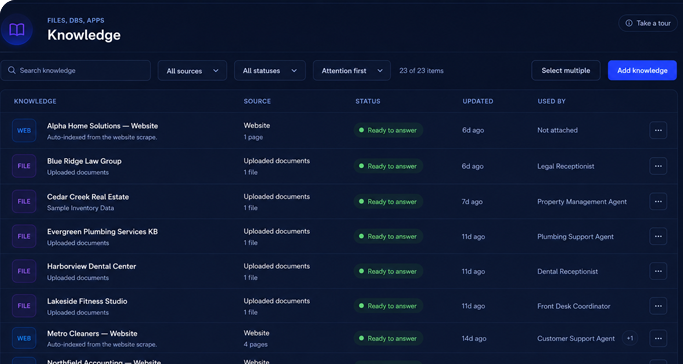Click the SOURCE column header
683x364 pixels.
click(257, 101)
